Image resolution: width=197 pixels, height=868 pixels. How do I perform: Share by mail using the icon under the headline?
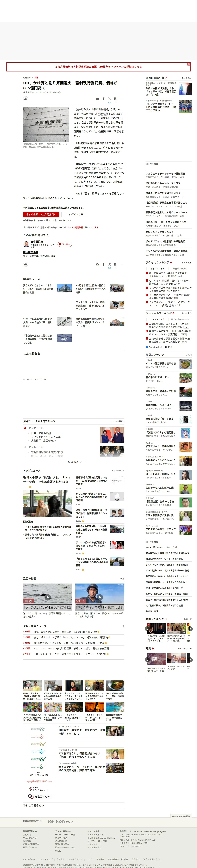[97, 99]
